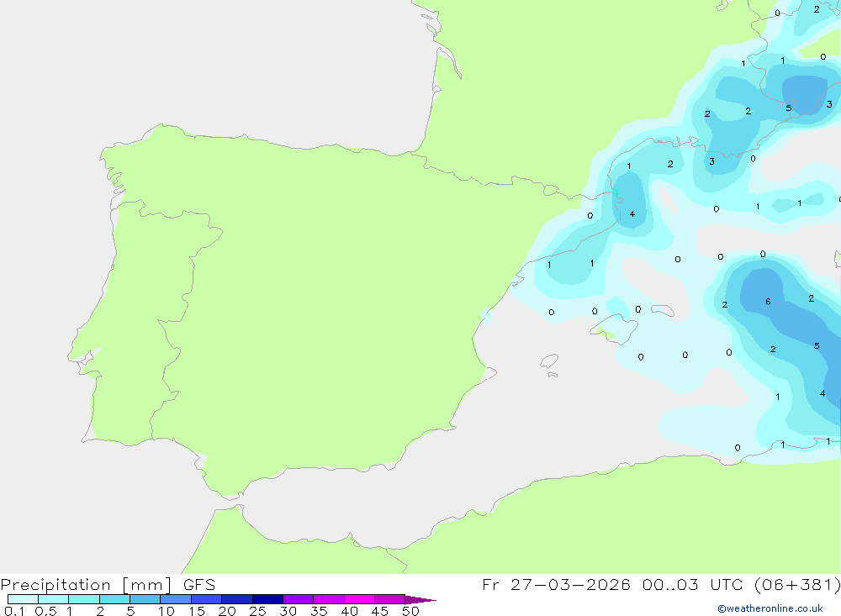Click the '6' precipitation value on the map

[768, 302]
